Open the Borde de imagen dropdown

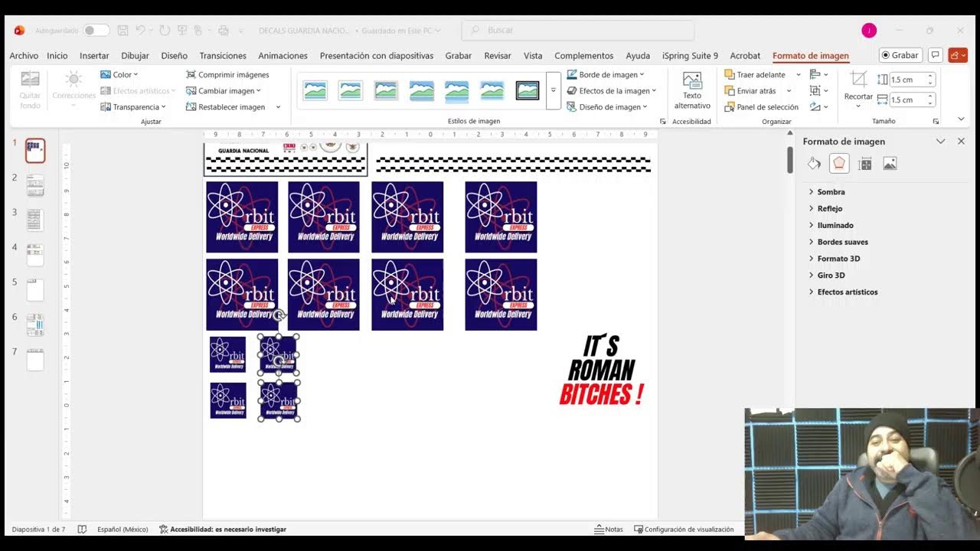[606, 74]
